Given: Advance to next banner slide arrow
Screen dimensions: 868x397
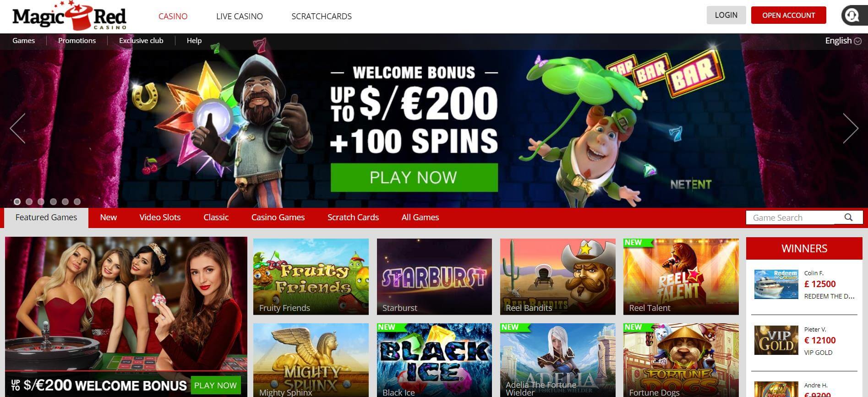Looking at the screenshot, I should (851, 129).
